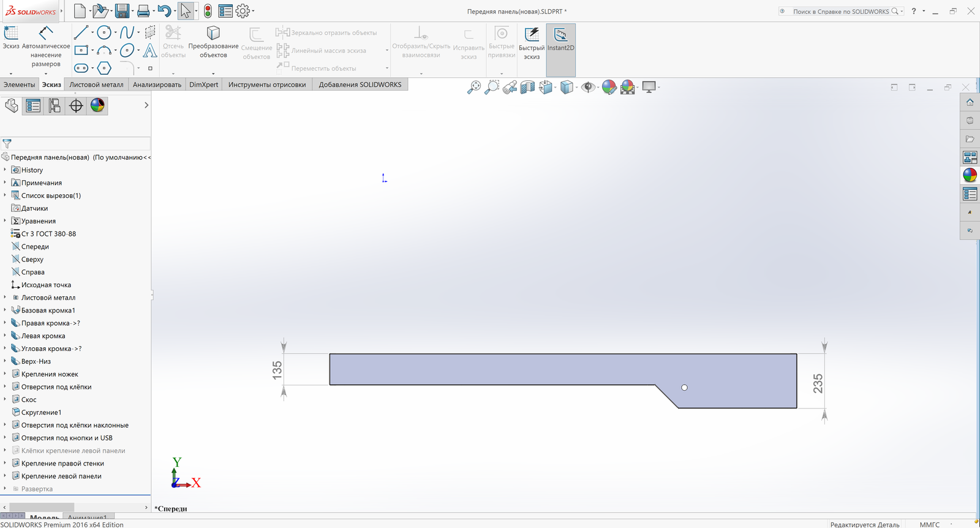Switch to the Элементы tab
The height and width of the screenshot is (528, 980).
(x=20, y=85)
